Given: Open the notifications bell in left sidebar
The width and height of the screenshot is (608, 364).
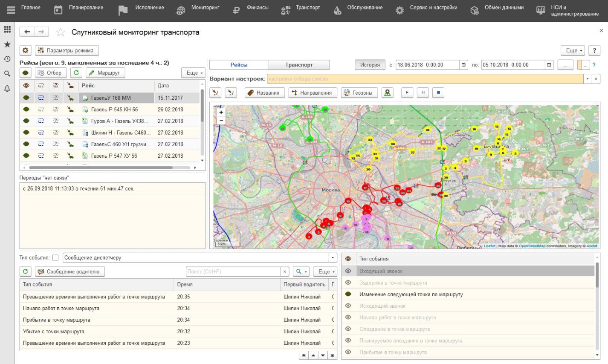Looking at the screenshot, I should coord(7,88).
